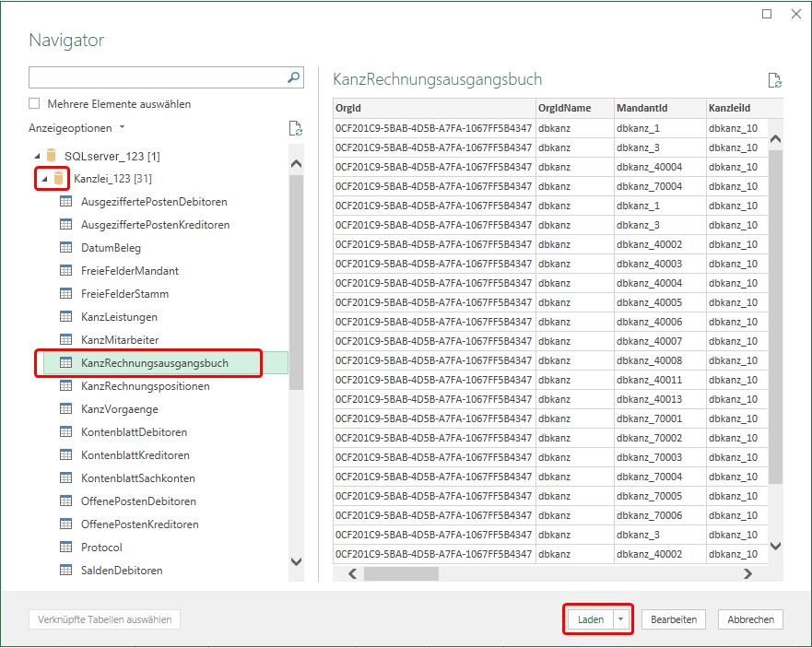The height and width of the screenshot is (648, 812).
Task: Open the Laden button dropdown arrow
Action: point(620,619)
